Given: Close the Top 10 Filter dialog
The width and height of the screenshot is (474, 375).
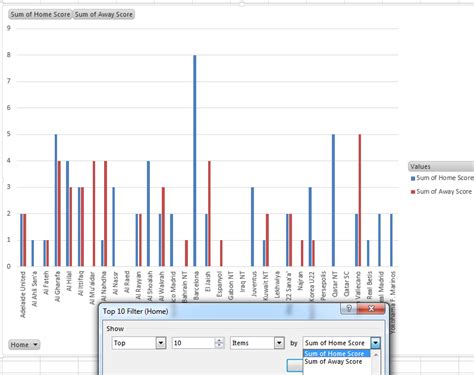Looking at the screenshot, I should 371,308.
